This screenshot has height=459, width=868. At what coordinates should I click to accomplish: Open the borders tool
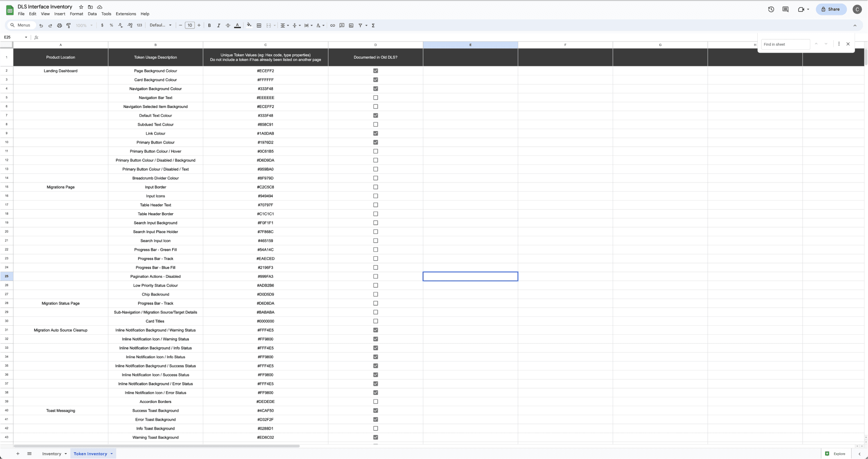click(259, 26)
